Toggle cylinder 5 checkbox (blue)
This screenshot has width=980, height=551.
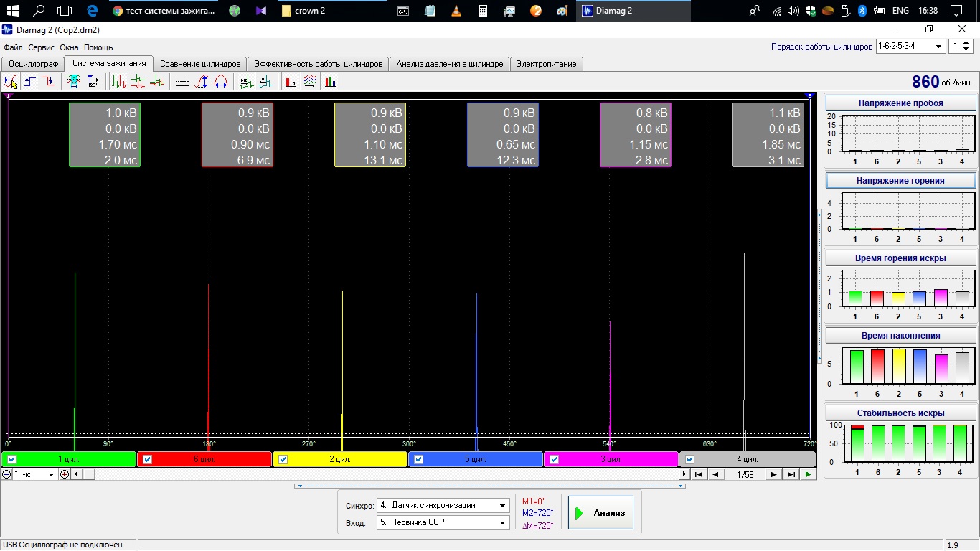click(x=418, y=459)
